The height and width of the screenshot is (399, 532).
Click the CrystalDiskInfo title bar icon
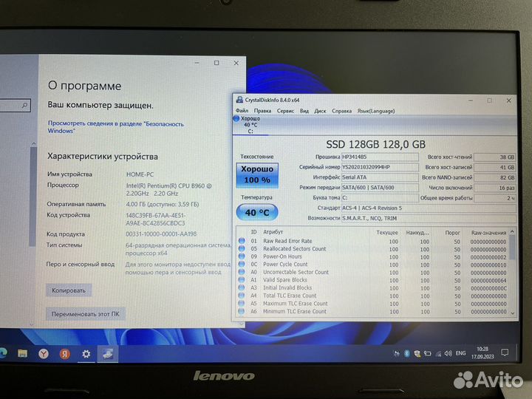tap(239, 100)
